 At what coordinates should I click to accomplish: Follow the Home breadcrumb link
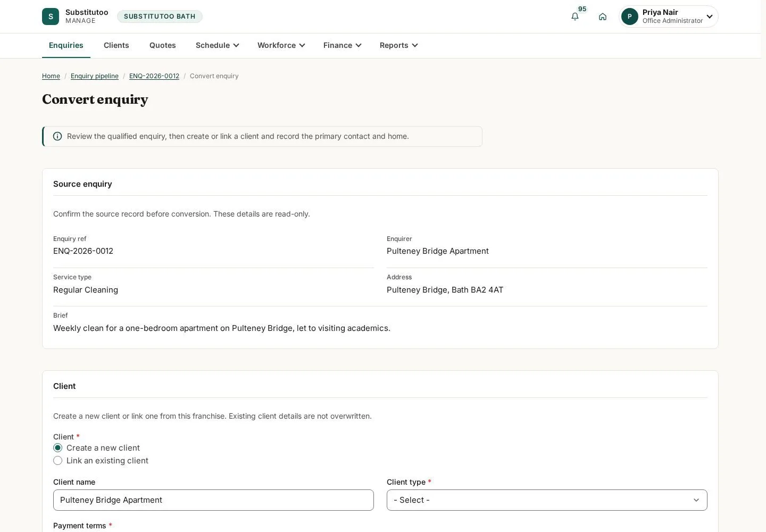click(51, 76)
